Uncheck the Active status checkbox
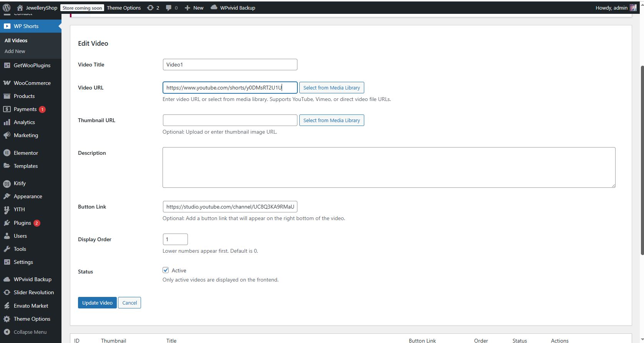644x343 pixels. tap(166, 270)
